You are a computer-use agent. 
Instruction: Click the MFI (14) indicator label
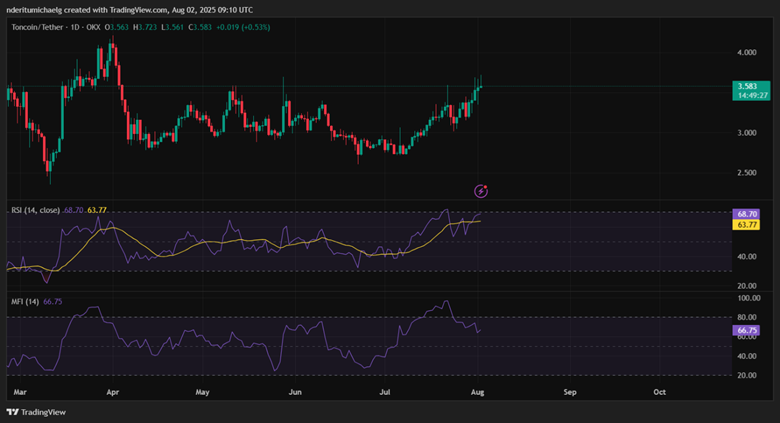tap(24, 299)
